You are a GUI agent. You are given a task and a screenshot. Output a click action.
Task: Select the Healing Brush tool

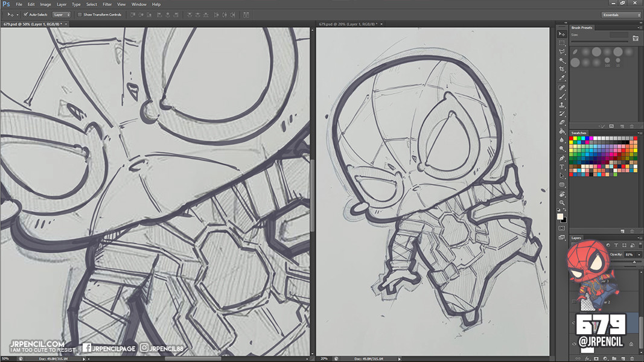tap(562, 87)
